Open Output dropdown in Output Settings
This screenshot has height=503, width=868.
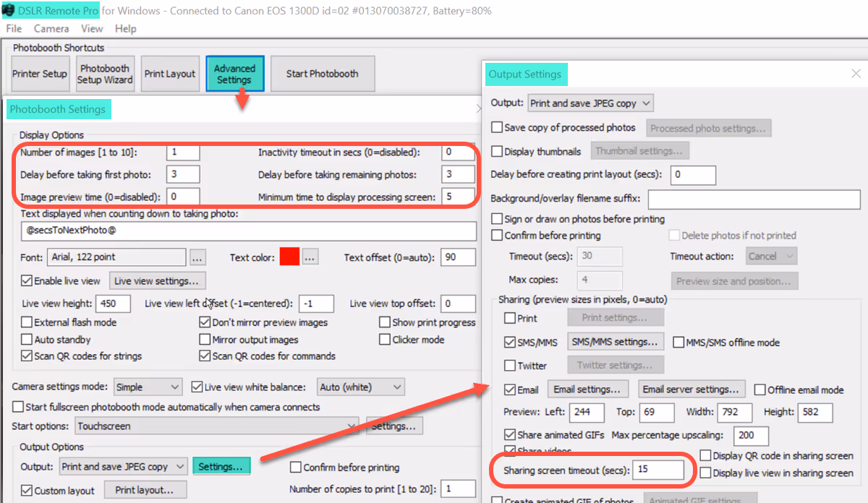(590, 103)
